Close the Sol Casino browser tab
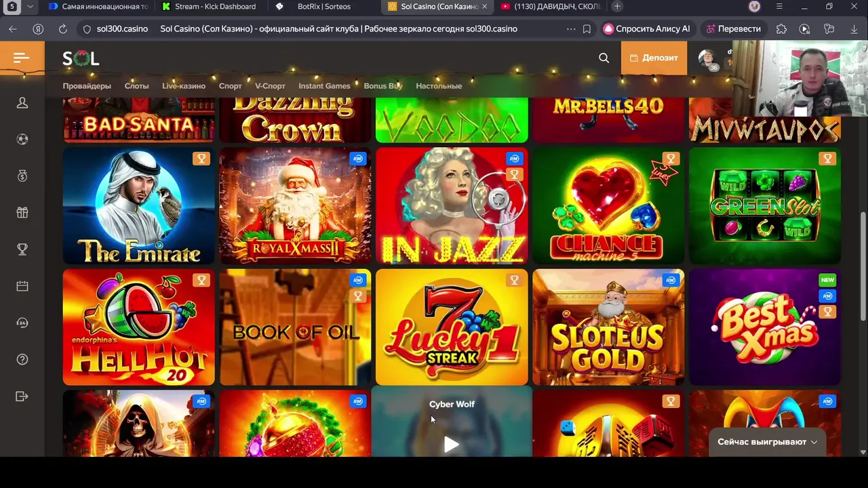This screenshot has height=488, width=868. coord(484,6)
